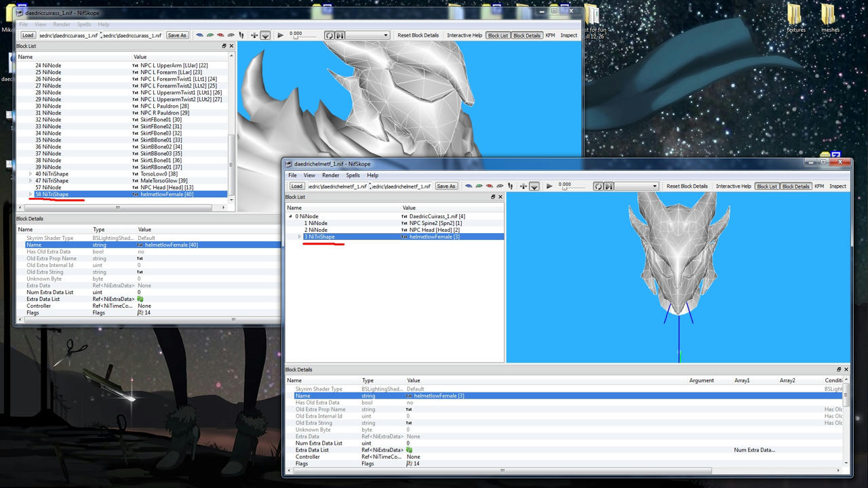Toggle Block List button in daedriccuirass toolbar

point(498,35)
